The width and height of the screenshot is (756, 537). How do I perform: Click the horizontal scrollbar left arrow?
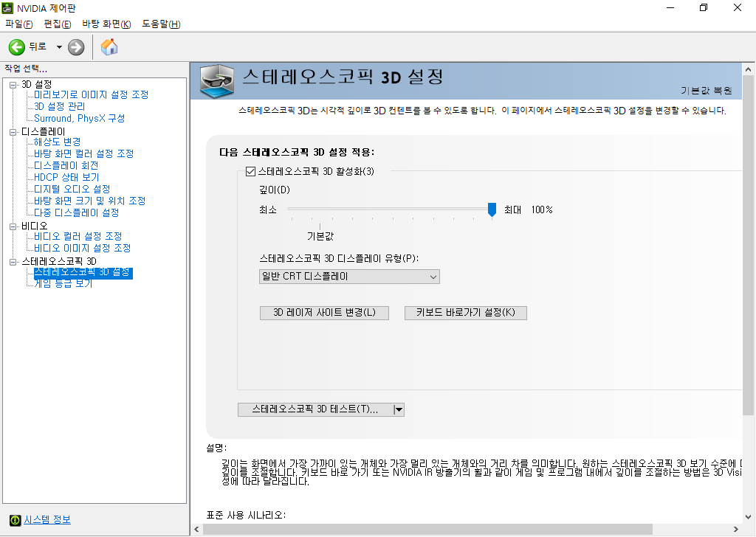pos(196,530)
